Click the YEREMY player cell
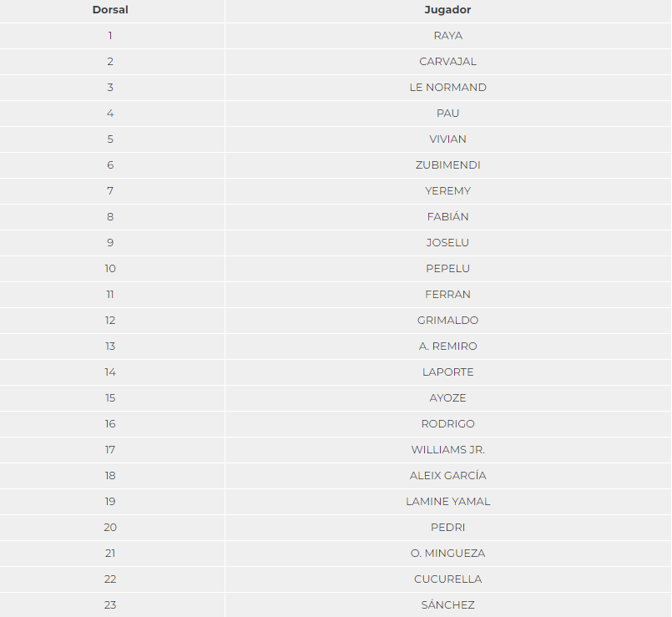Screen dimensions: 672x617 [x=447, y=191]
